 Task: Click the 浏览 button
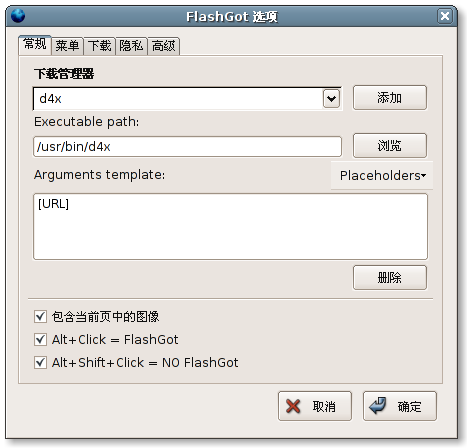click(390, 146)
